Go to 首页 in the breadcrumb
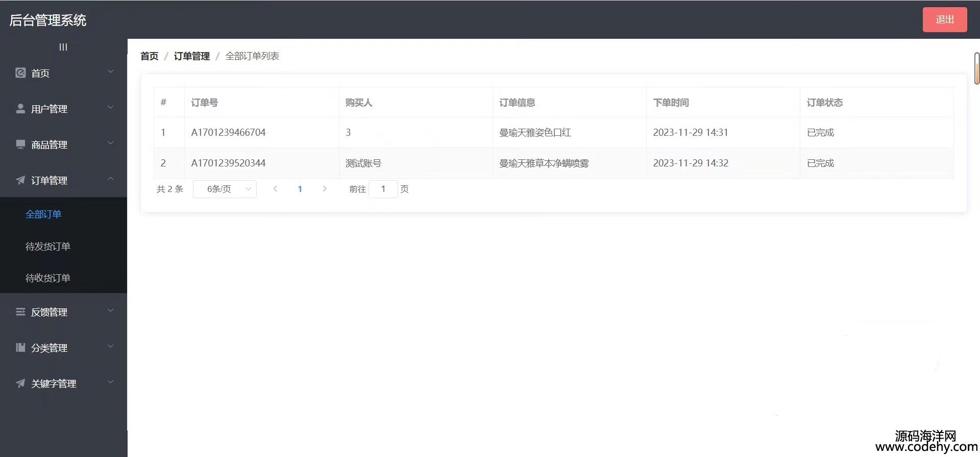The height and width of the screenshot is (457, 980). 150,56
